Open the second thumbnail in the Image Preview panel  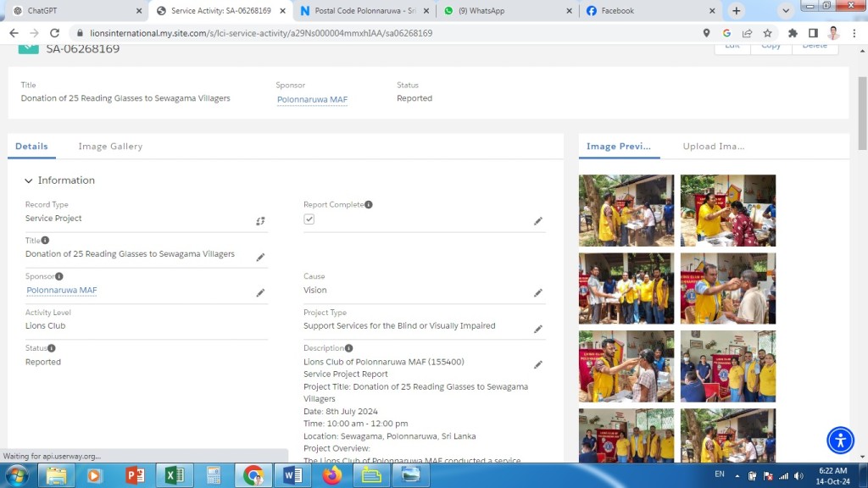coord(728,211)
